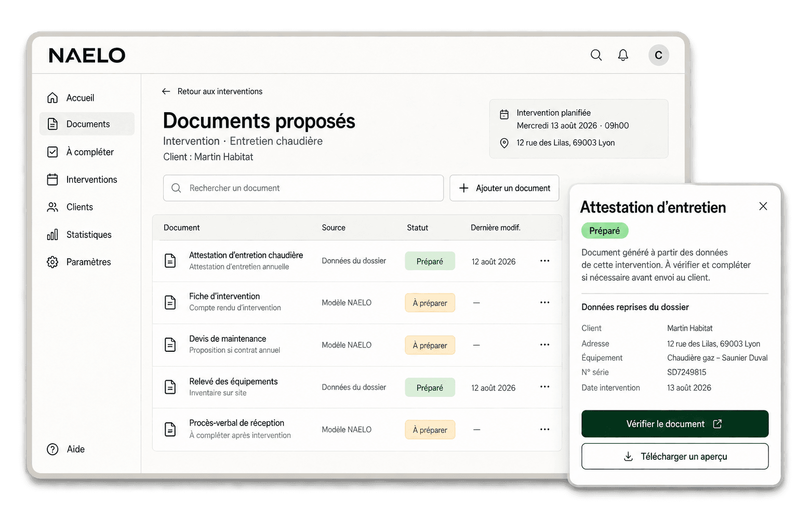Click the Statut column header

[x=417, y=228]
